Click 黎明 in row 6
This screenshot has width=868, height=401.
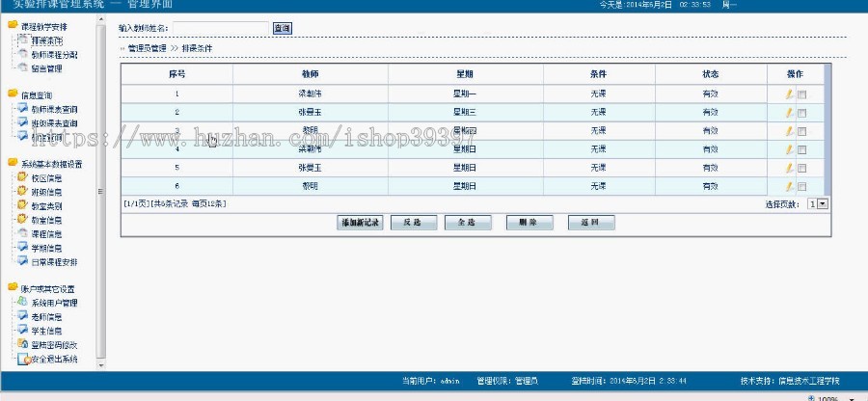coord(310,186)
